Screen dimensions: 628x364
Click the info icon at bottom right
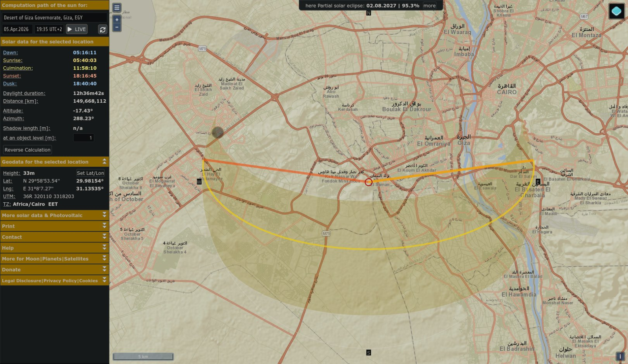tap(620, 356)
